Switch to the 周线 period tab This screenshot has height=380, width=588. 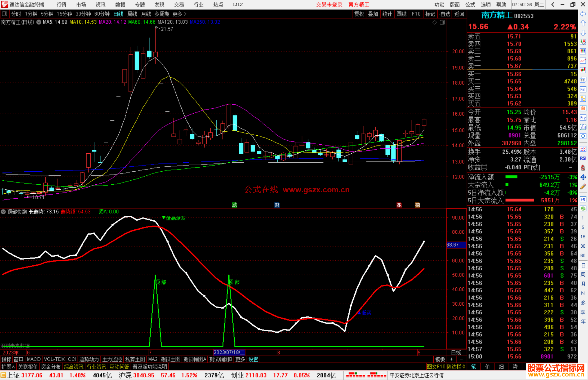click(132, 14)
